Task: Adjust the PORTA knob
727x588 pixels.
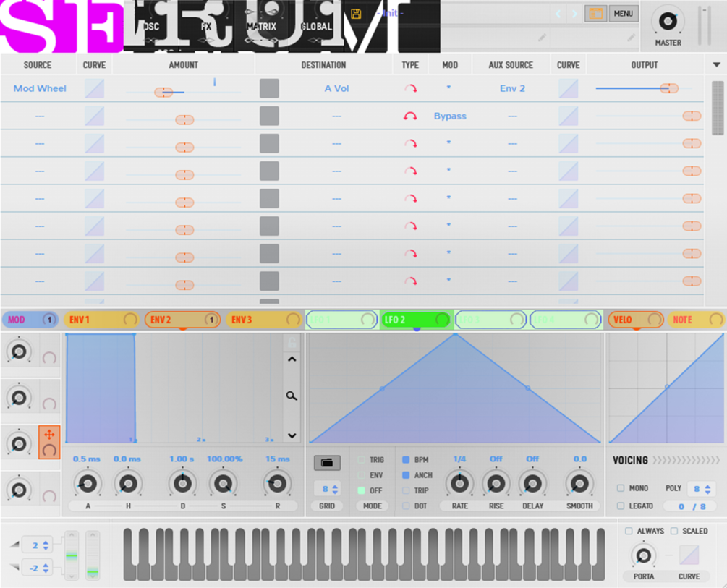Action: tap(644, 555)
